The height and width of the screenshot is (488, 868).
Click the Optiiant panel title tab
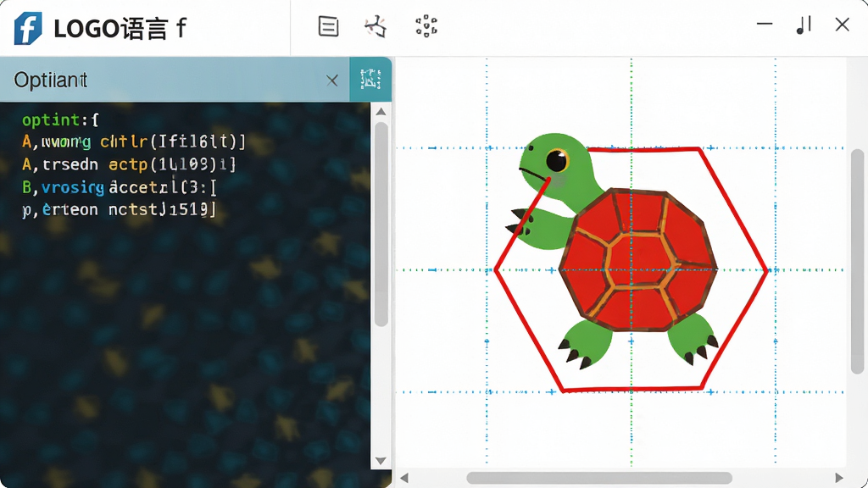pos(50,80)
